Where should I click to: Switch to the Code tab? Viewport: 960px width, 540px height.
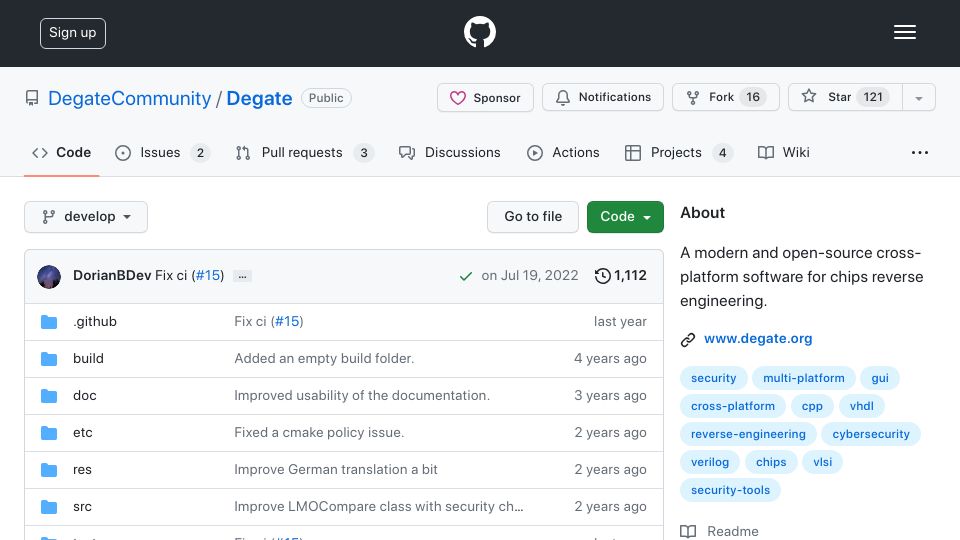61,152
